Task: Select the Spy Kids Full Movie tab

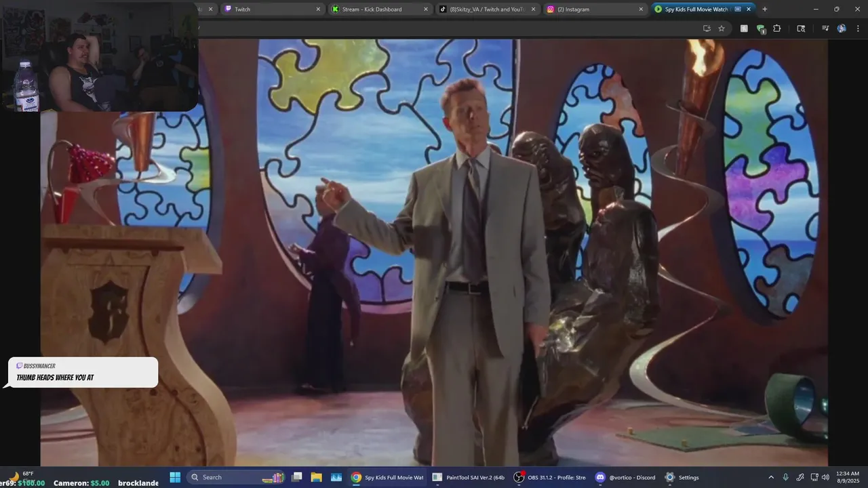Action: [703, 9]
